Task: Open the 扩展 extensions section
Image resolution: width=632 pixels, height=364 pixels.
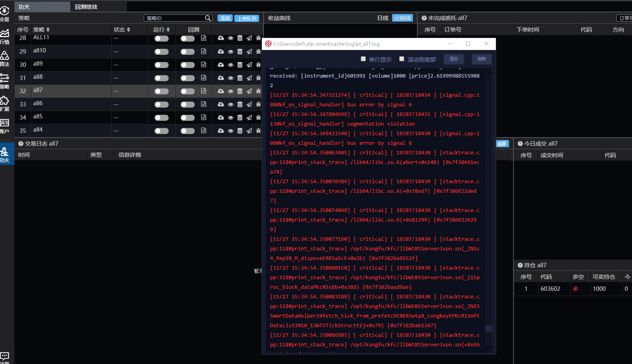Action: [5, 103]
